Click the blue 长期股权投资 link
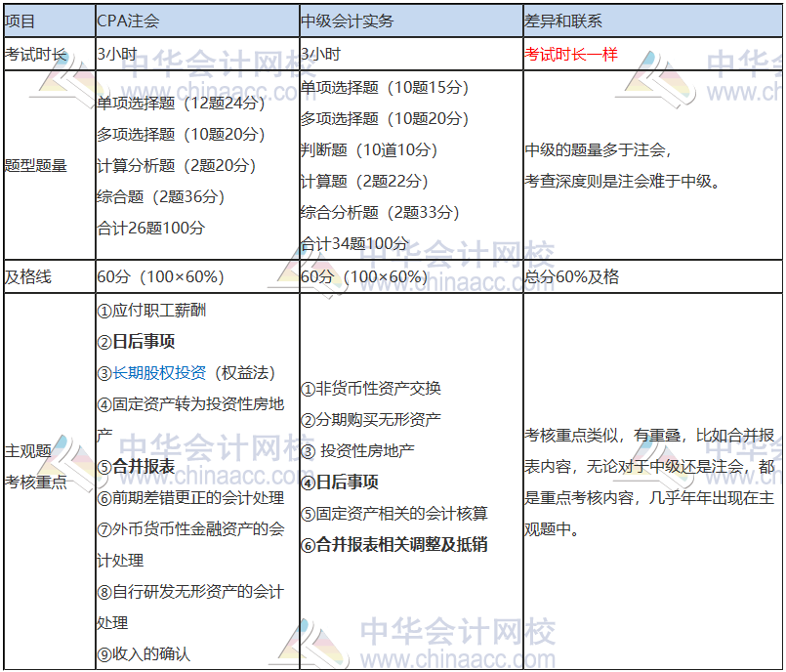 coord(160,373)
